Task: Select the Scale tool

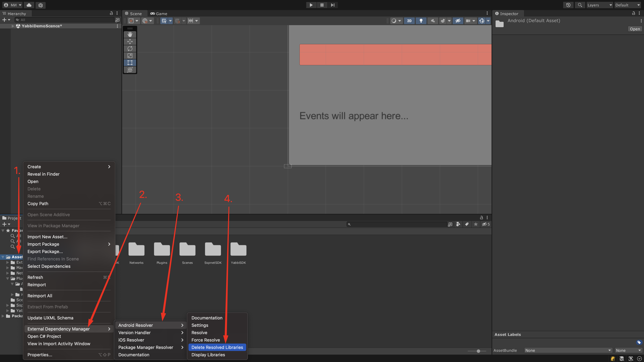Action: pos(130,55)
